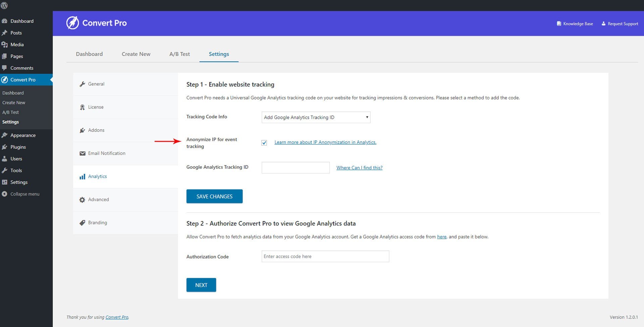Open the Tracking Code Info dropdown
The height and width of the screenshot is (327, 644).
[316, 117]
